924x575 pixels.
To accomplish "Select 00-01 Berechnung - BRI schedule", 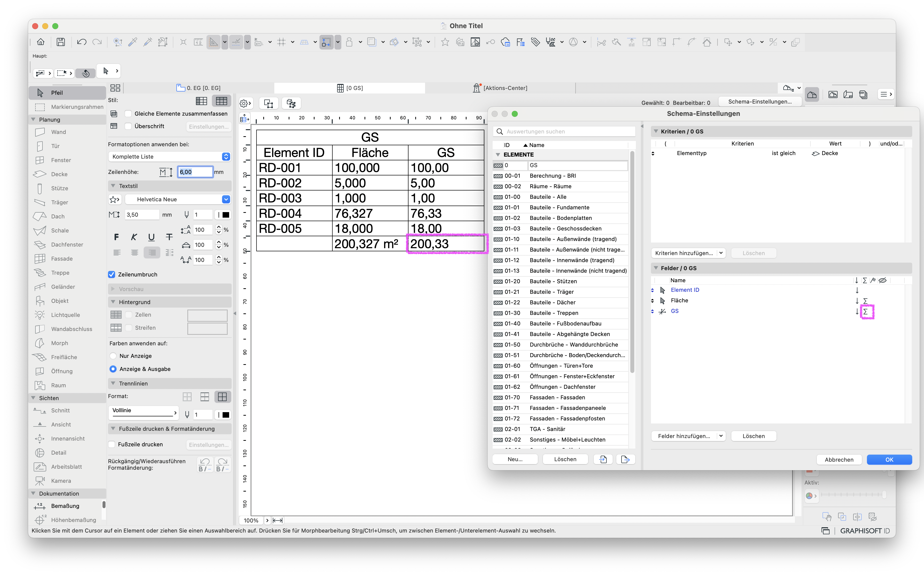I will 560,176.
